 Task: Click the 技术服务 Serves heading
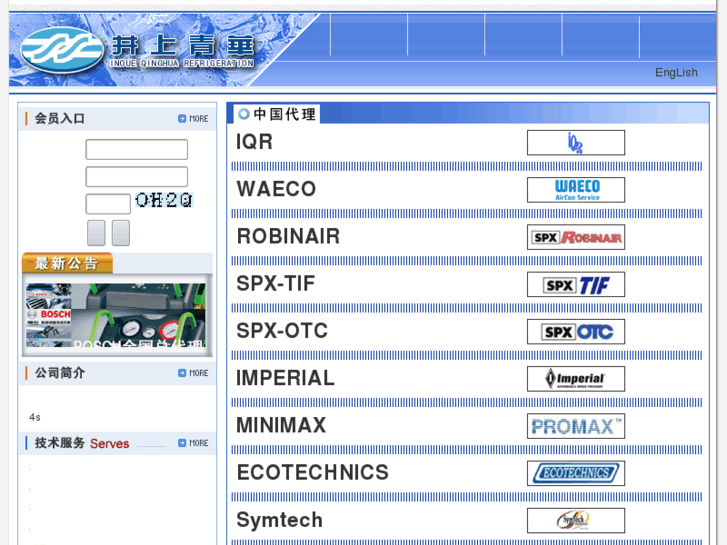82,443
